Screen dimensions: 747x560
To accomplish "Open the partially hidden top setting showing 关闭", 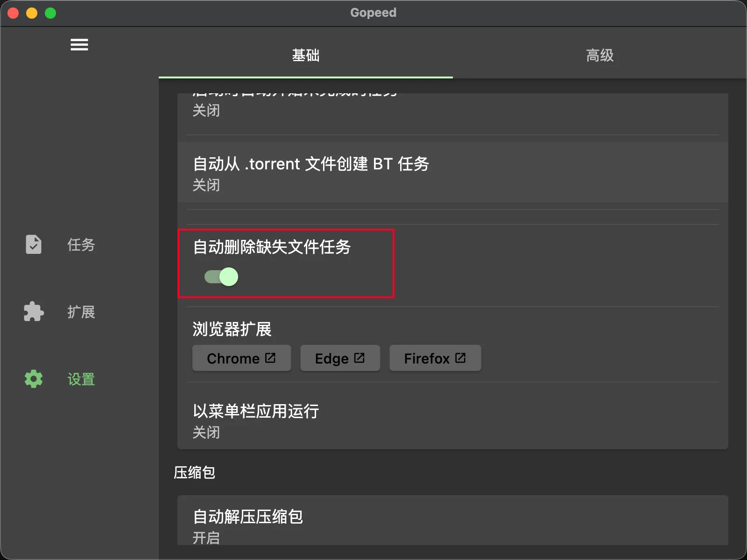I will tap(452, 111).
